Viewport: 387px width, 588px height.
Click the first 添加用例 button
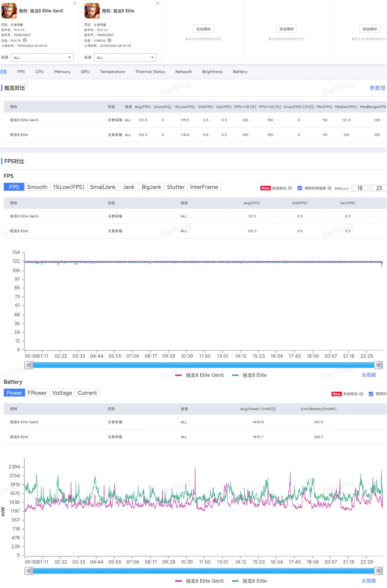click(x=203, y=29)
